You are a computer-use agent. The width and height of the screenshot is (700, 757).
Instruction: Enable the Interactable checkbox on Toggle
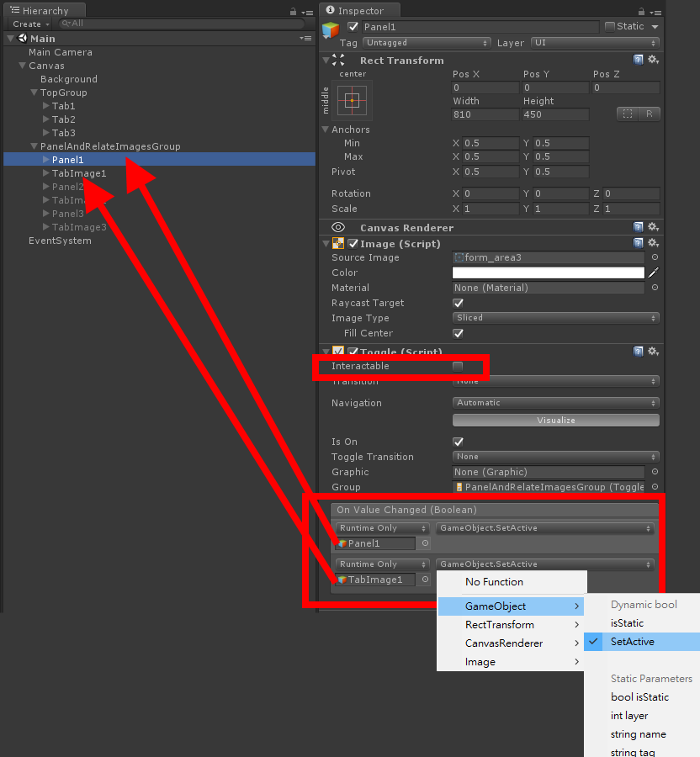coord(458,368)
